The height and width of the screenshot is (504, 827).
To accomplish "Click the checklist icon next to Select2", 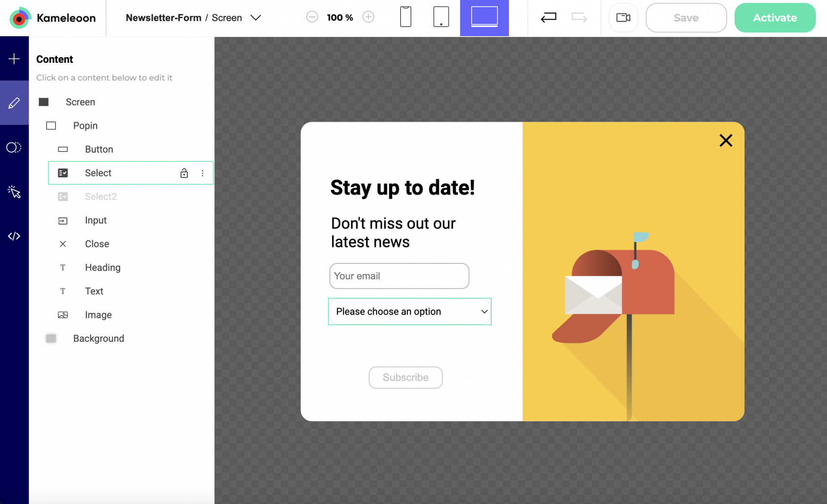I will click(x=63, y=197).
